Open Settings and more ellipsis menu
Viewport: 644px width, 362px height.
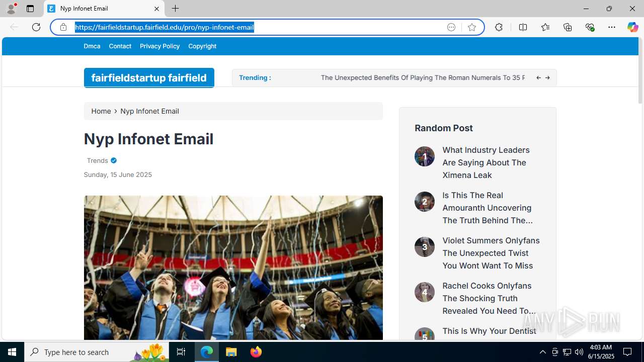[x=612, y=27]
